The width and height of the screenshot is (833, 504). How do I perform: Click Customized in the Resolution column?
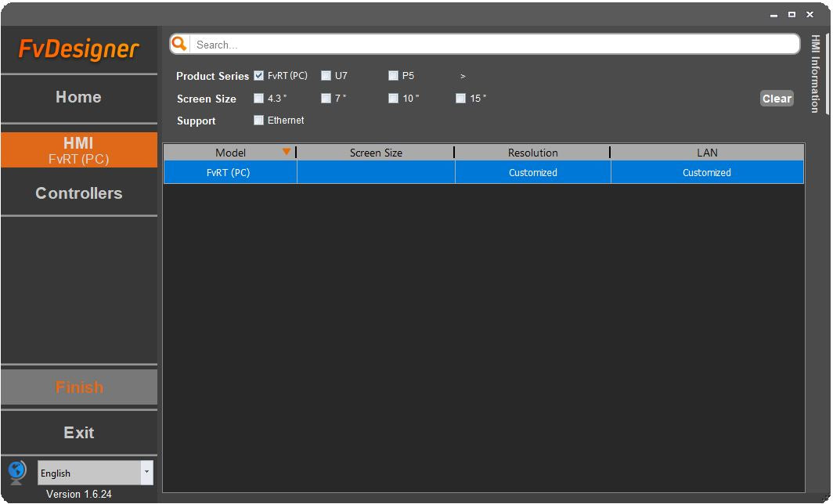(533, 173)
